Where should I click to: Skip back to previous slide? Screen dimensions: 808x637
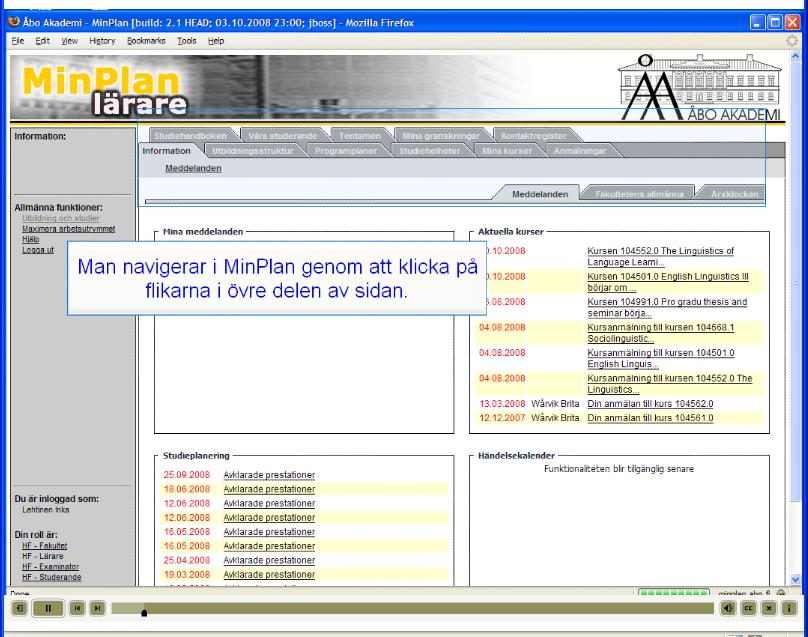[77, 608]
